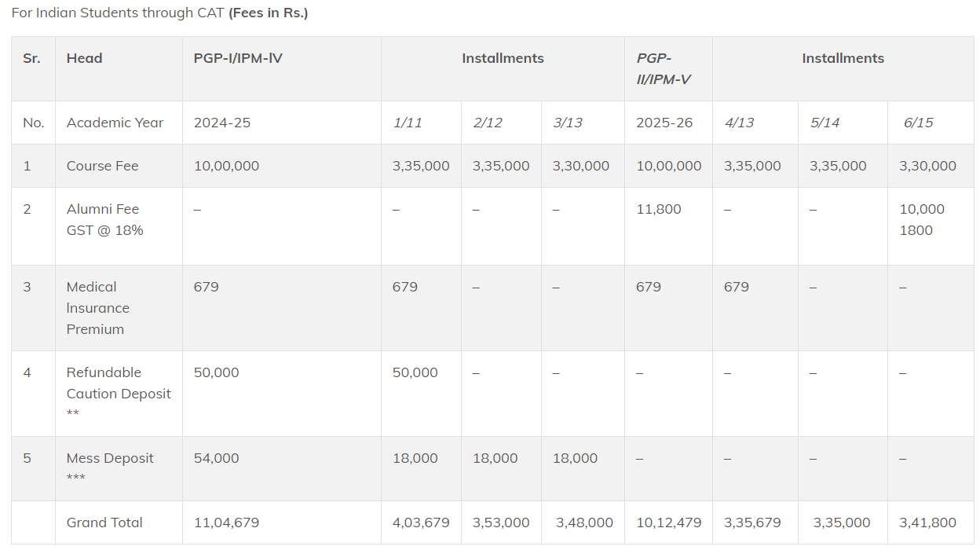Screen dimensions: 980x550
Task: Click the italic 'PGP-II/IPM-V' header
Action: (663, 68)
